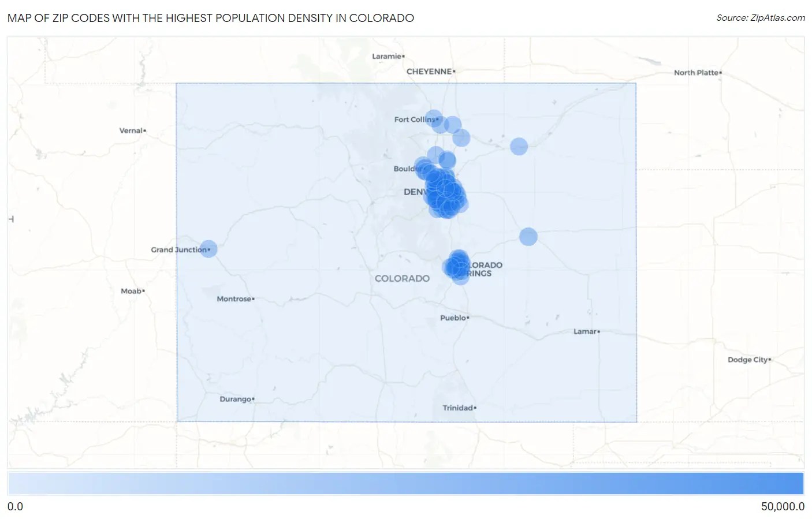Click the isolated bubble east of Colorado Springs

click(528, 237)
